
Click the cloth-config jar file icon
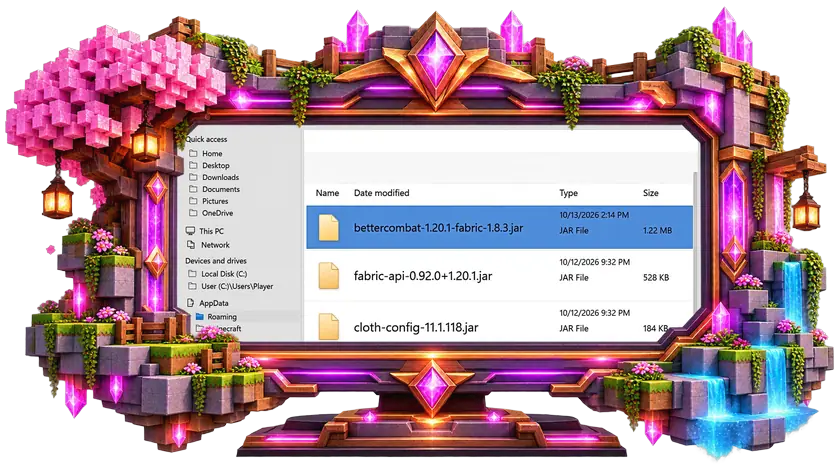click(x=328, y=326)
